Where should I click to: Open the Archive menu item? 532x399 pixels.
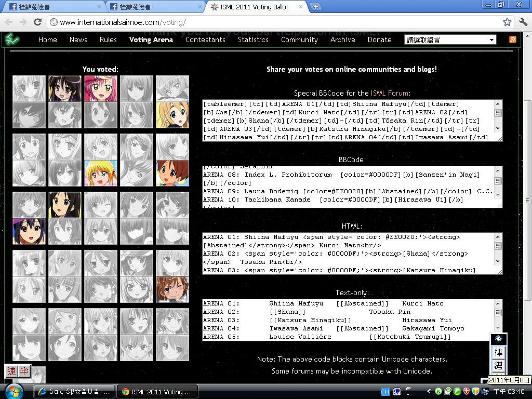pyautogui.click(x=343, y=39)
